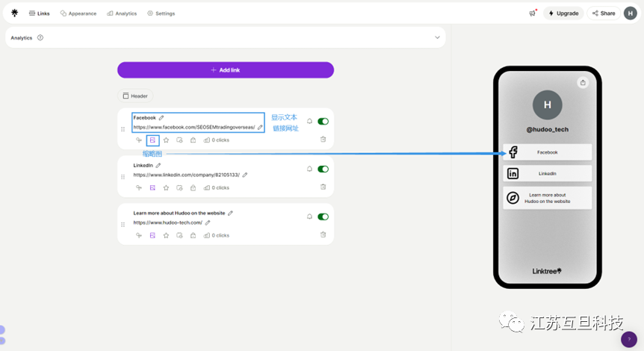Toggle the Hudoo website link switch
Image resolution: width=644 pixels, height=351 pixels.
point(323,217)
